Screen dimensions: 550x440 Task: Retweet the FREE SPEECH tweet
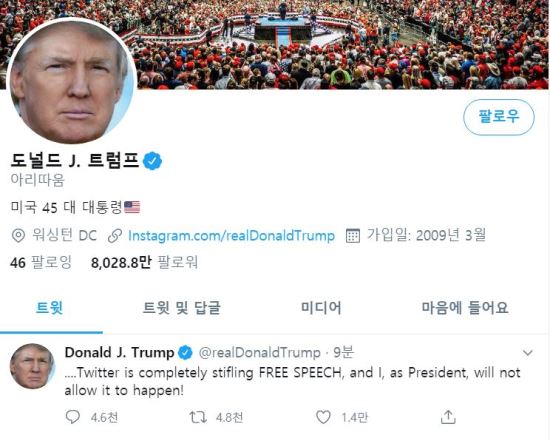[x=198, y=417]
